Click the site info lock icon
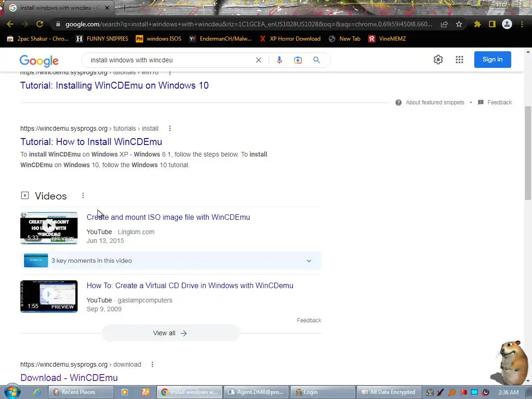The height and width of the screenshot is (399, 532). pos(58,24)
